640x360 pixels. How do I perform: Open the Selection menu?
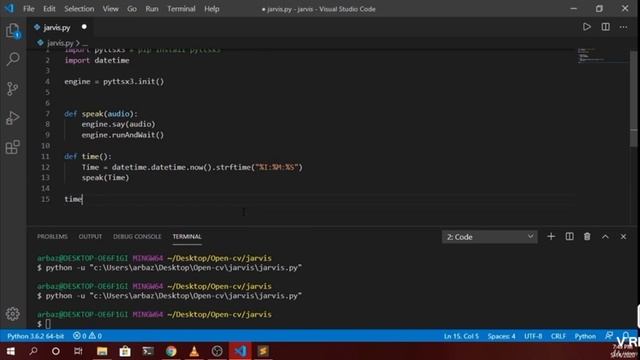(79, 9)
